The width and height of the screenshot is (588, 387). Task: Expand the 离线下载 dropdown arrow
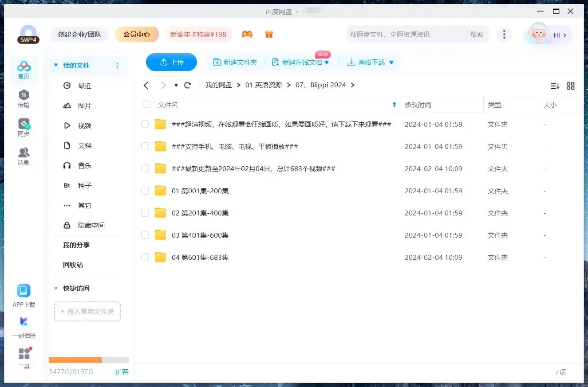(391, 63)
